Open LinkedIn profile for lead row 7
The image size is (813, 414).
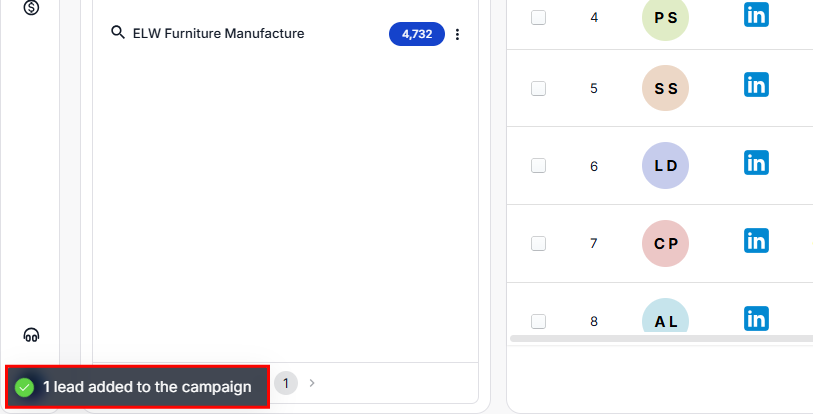coord(756,240)
